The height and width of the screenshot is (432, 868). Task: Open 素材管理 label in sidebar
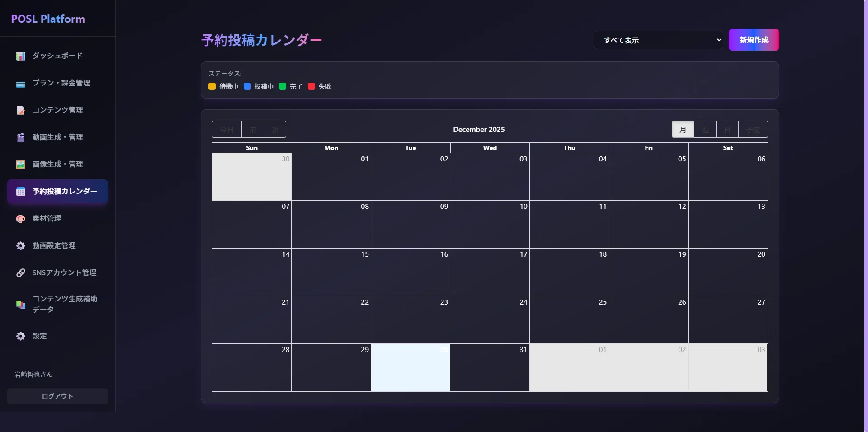(47, 218)
